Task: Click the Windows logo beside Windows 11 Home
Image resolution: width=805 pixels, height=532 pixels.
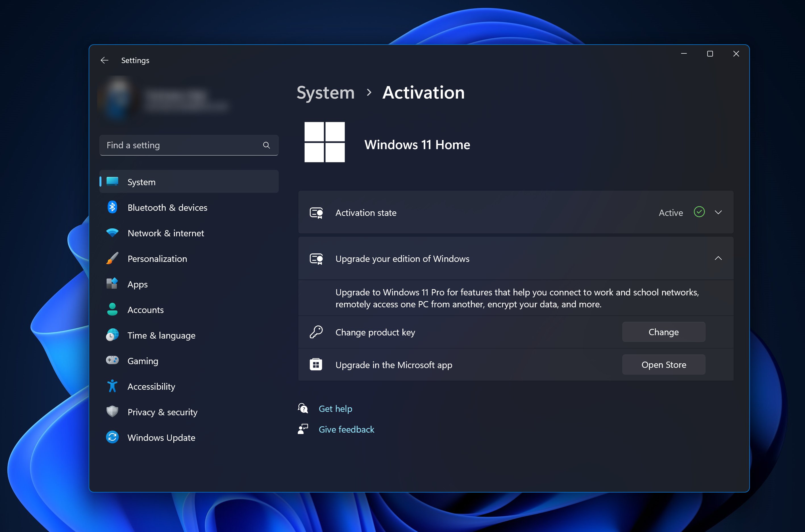Action: click(325, 142)
